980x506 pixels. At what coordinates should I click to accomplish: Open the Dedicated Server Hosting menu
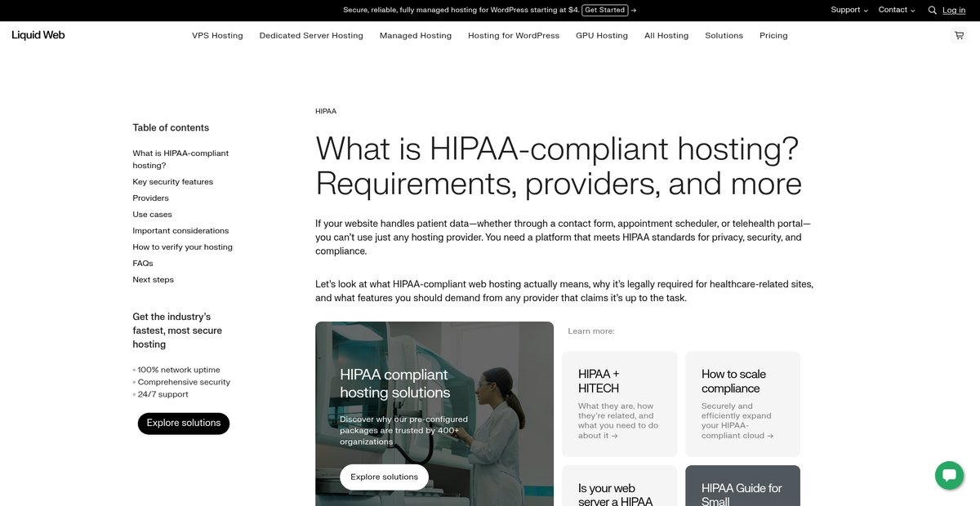311,36
